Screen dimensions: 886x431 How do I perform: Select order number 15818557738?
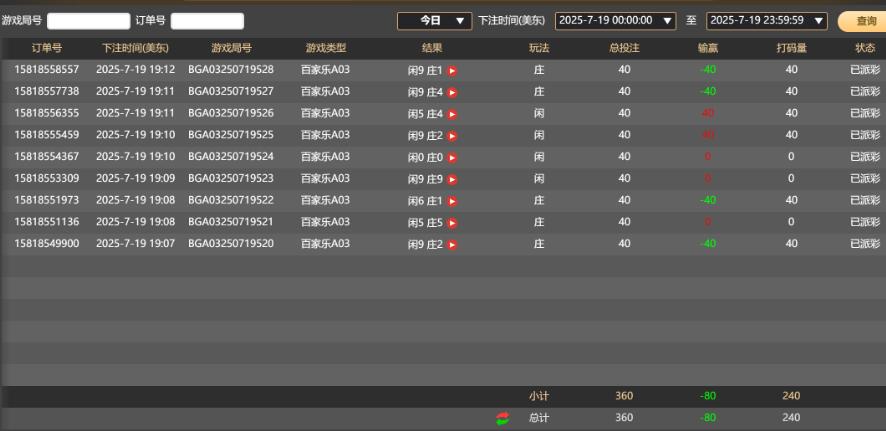click(47, 91)
